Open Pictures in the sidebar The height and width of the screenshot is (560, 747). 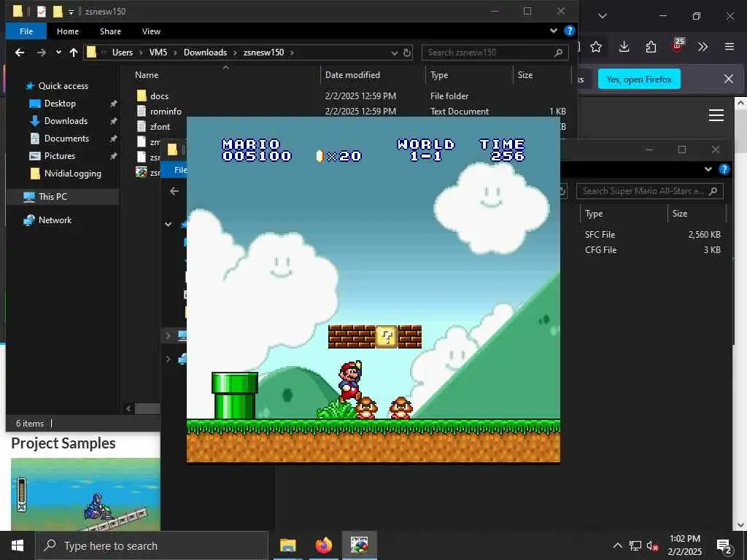pyautogui.click(x=59, y=156)
